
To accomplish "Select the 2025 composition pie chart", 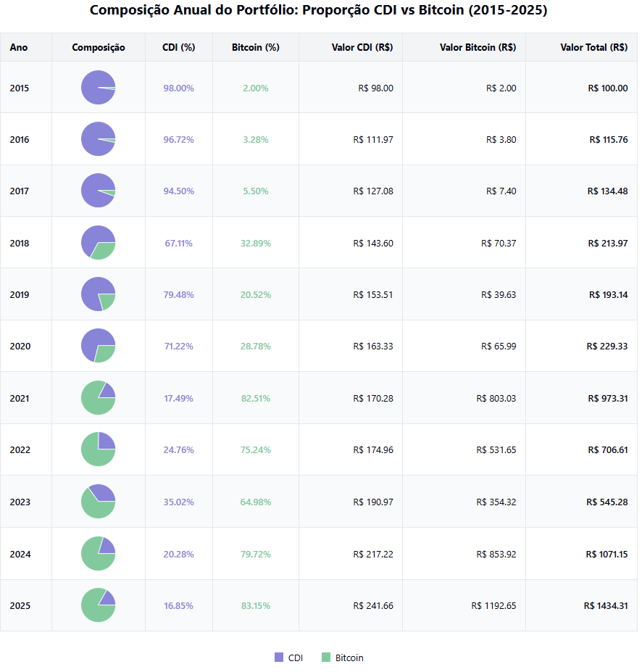I will pos(98,605).
